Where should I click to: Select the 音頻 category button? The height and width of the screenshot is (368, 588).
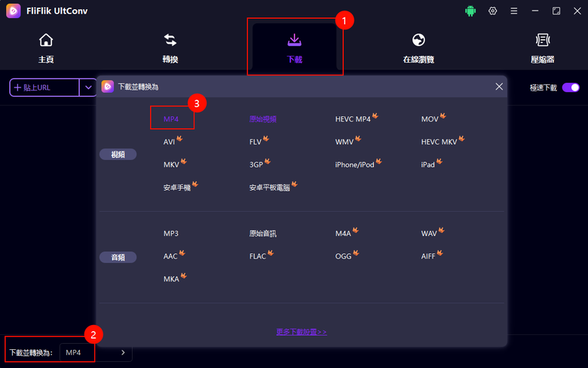(118, 257)
